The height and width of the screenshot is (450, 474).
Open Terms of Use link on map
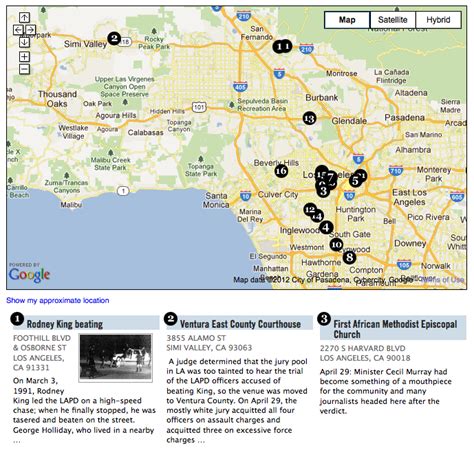tap(442, 280)
